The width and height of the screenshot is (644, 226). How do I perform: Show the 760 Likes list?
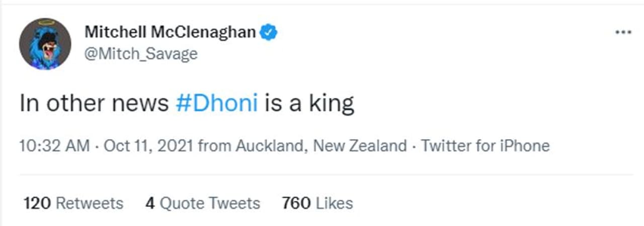[317, 203]
